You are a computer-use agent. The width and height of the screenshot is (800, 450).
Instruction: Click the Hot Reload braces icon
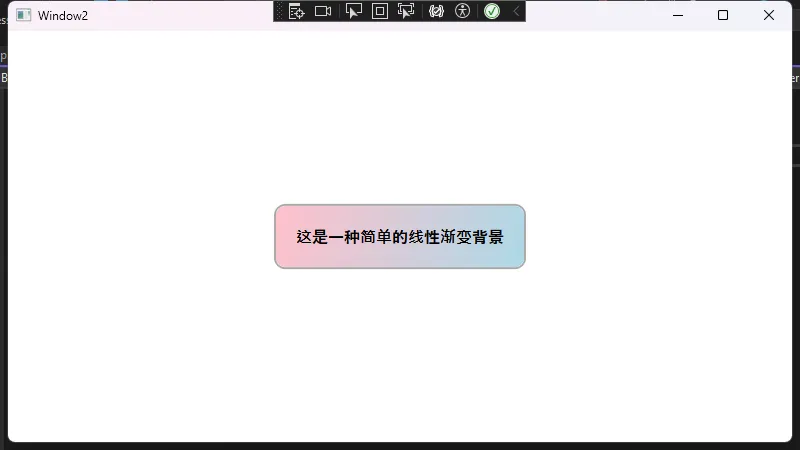click(436, 11)
